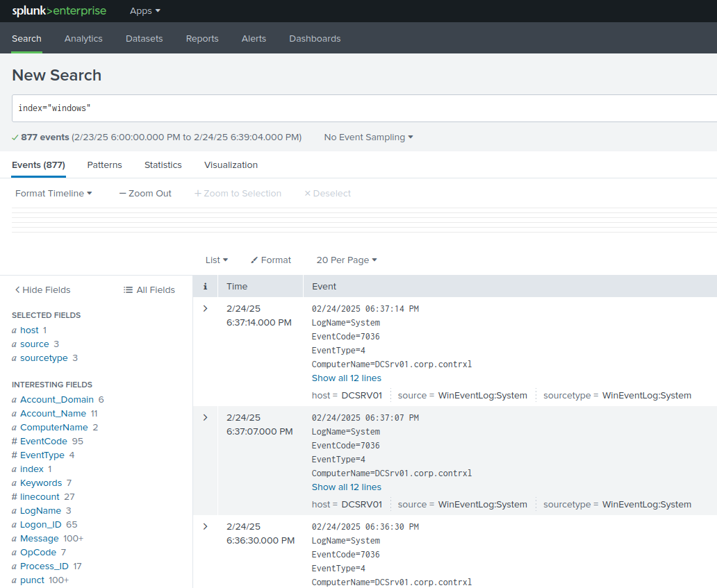This screenshot has height=588, width=717.
Task: Click the 2/24/25 6:37:14.000 PM timestamp
Action: (259, 316)
